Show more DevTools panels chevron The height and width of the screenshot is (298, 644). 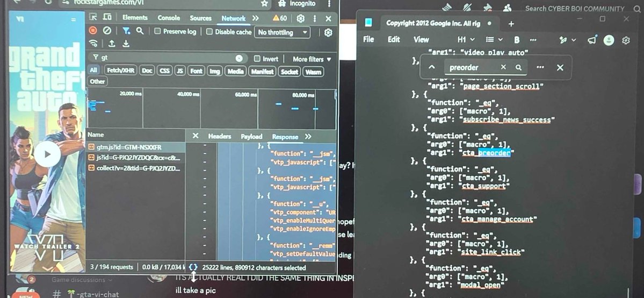click(x=256, y=18)
